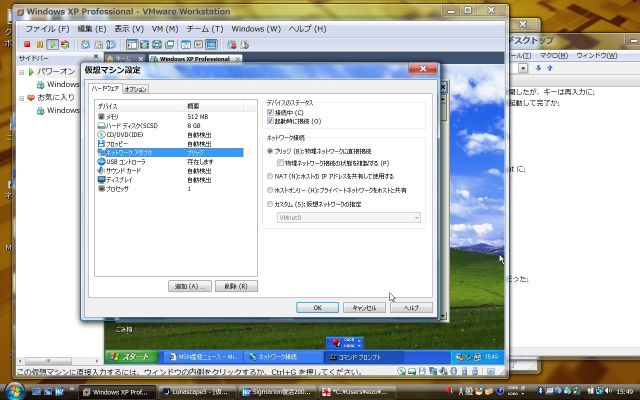Open the ヘルプ (H) menu
Viewport: 640px width, 400px height.
(x=307, y=29)
